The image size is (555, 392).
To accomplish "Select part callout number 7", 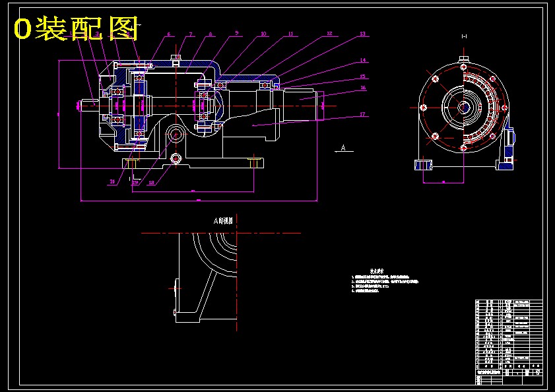I will pyautogui.click(x=191, y=34).
